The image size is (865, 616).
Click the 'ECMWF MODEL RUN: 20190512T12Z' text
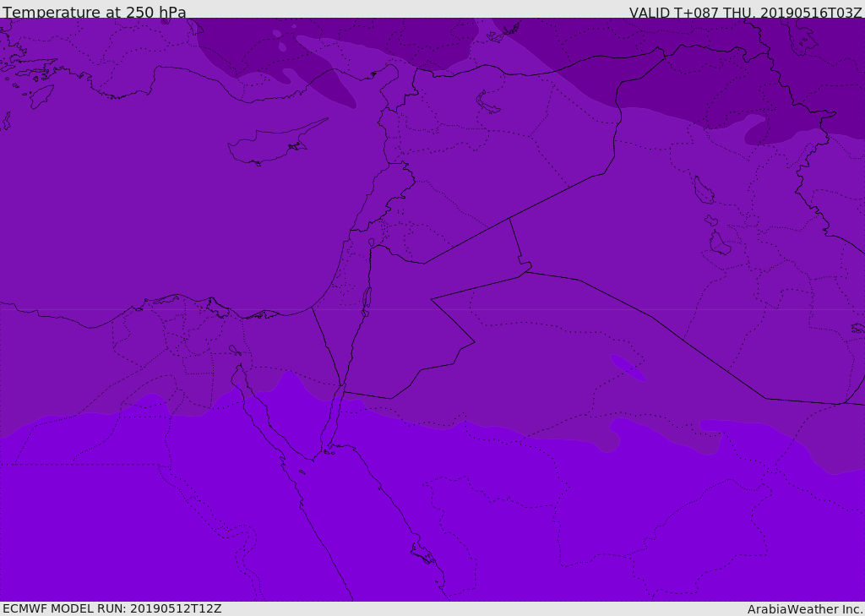coord(112,608)
